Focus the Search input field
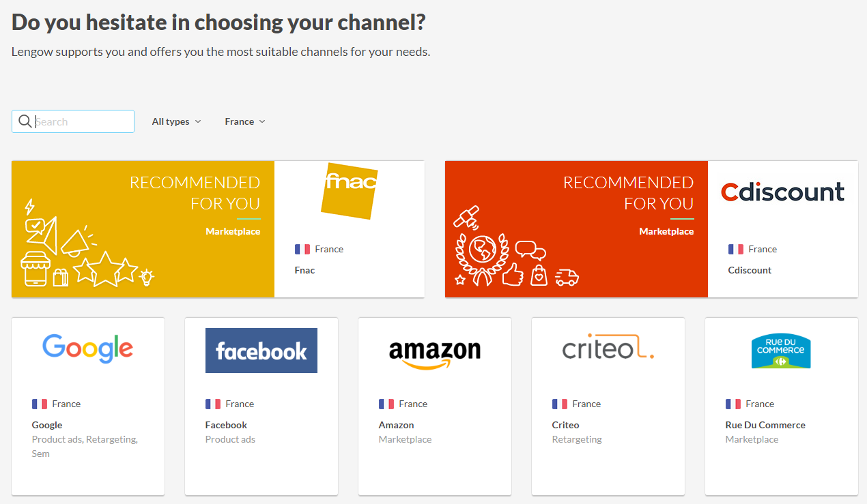867x504 pixels. tap(82, 121)
